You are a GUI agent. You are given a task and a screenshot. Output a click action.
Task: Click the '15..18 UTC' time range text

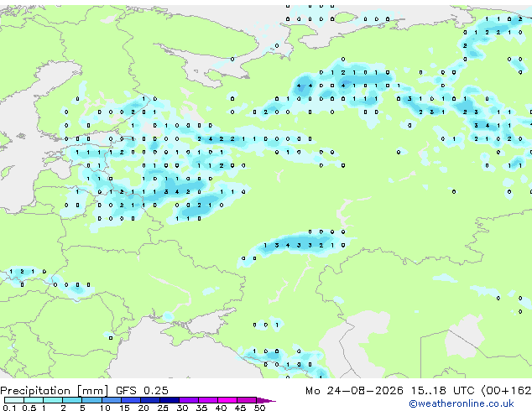click(442, 391)
